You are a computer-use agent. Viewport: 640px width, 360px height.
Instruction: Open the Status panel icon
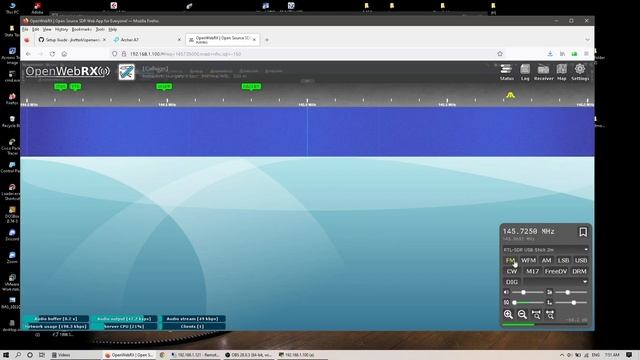[507, 72]
